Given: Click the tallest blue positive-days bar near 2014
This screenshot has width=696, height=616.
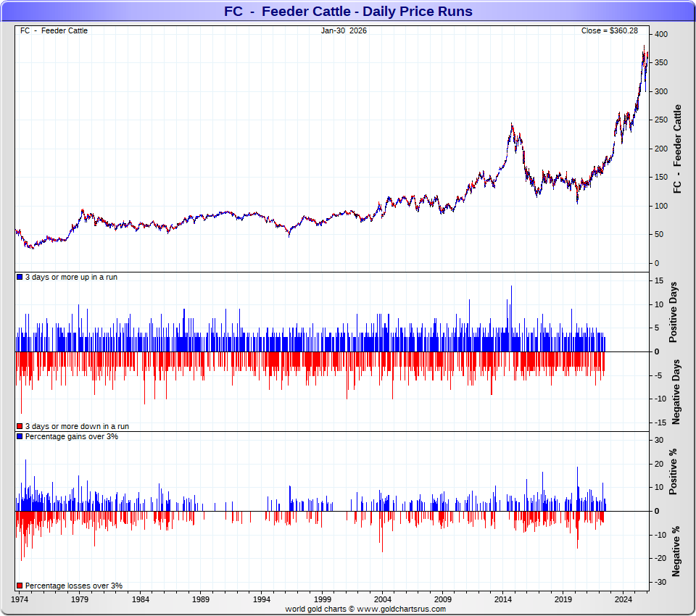Looking at the screenshot, I should (511, 318).
